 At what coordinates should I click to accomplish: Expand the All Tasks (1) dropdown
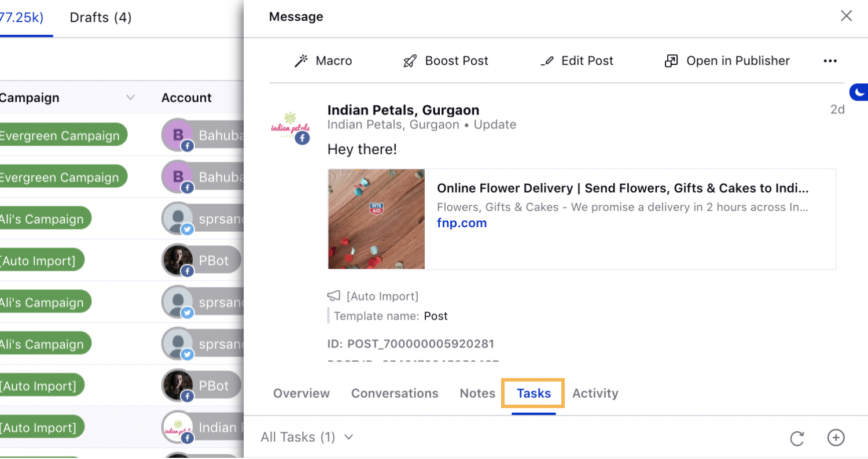click(307, 437)
